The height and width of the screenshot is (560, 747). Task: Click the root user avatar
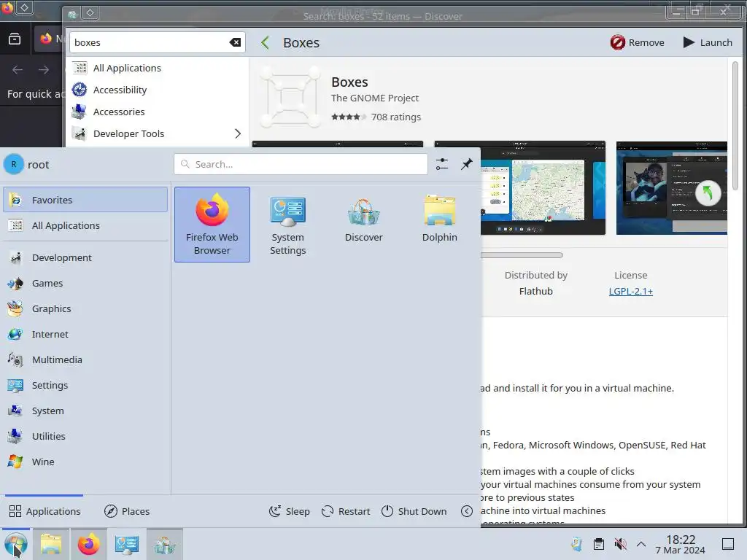pos(14,164)
